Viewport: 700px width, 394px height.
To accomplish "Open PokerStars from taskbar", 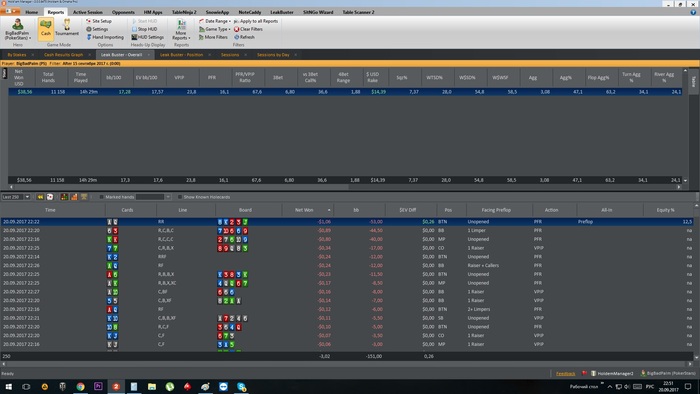I will 188,386.
